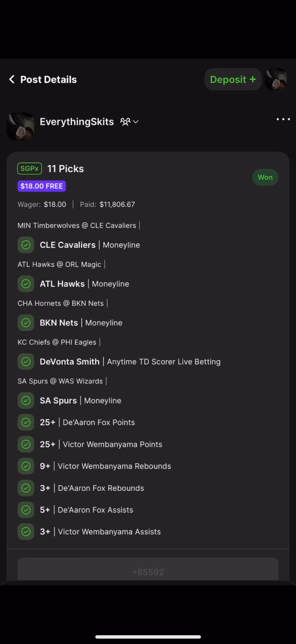Tap check icon for 9+ Wembanyama Rebounds
The width and height of the screenshot is (296, 644).
click(26, 466)
